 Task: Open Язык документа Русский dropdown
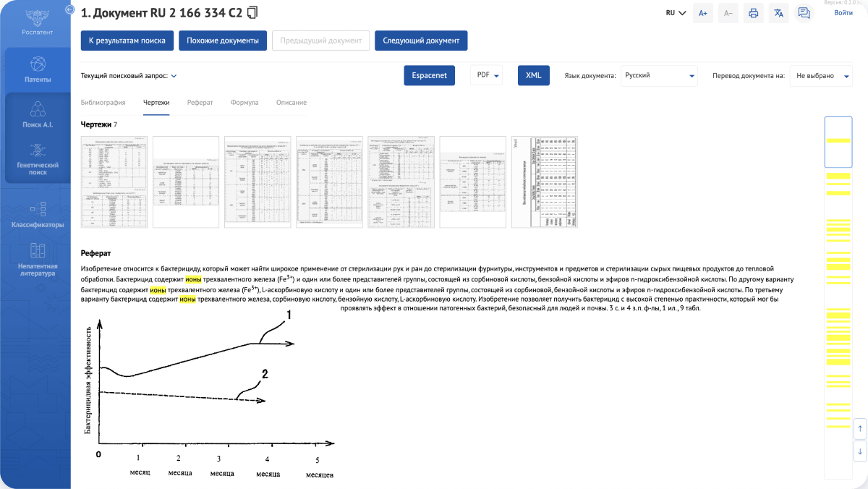(x=659, y=75)
